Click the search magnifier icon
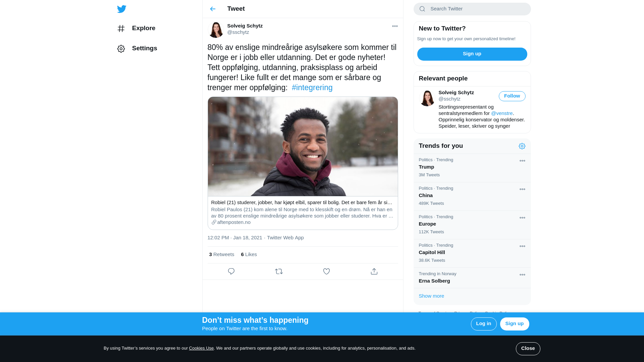The width and height of the screenshot is (644, 362). 422,9
